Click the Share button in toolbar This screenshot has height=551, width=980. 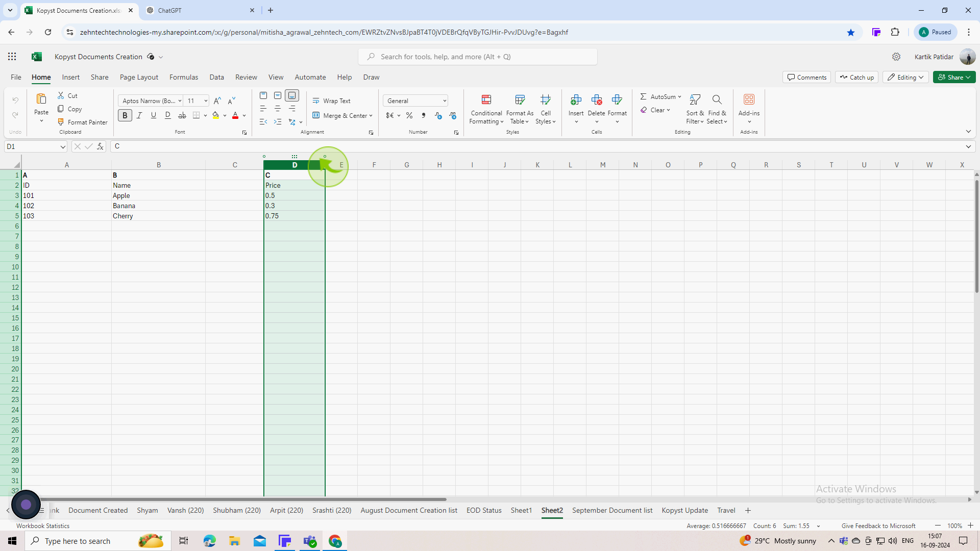(954, 77)
